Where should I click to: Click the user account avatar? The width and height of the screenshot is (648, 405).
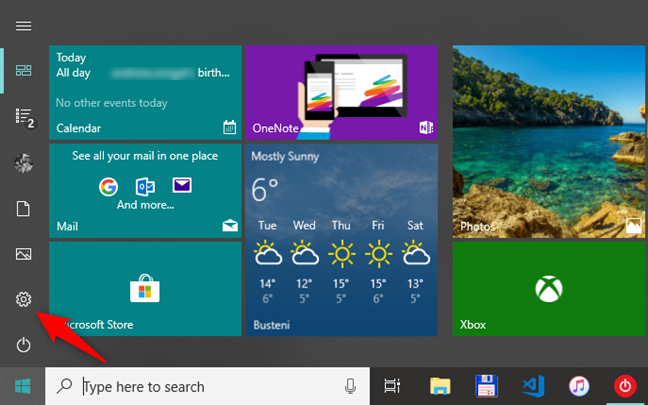[24, 163]
